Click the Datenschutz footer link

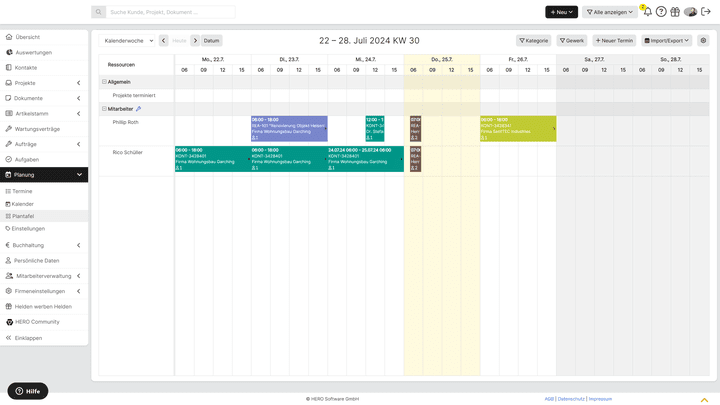(x=571, y=398)
